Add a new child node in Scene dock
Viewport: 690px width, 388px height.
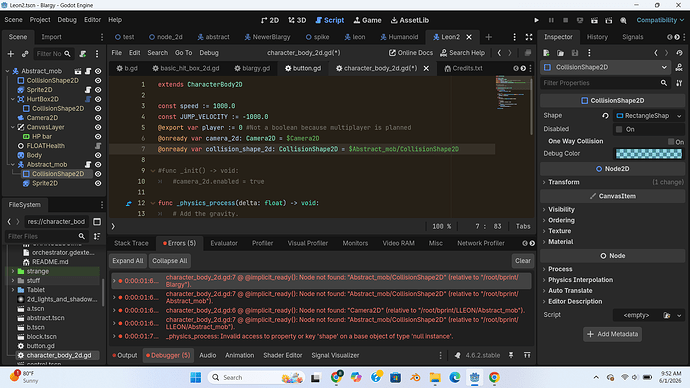(11, 54)
